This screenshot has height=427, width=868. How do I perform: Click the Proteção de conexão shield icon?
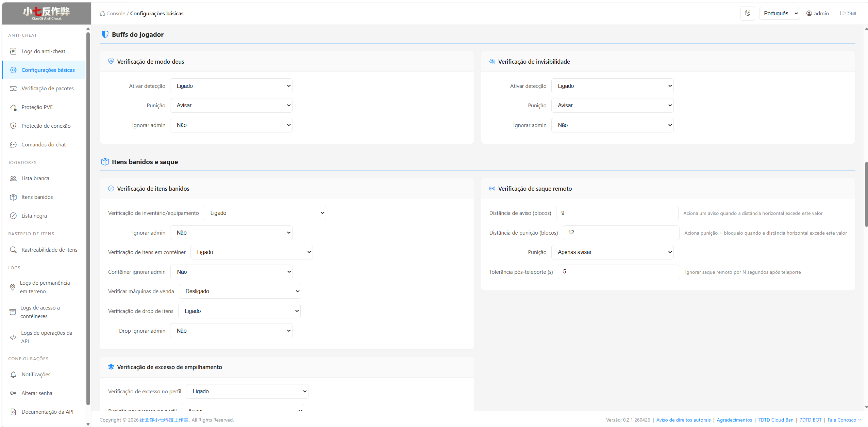(x=13, y=126)
